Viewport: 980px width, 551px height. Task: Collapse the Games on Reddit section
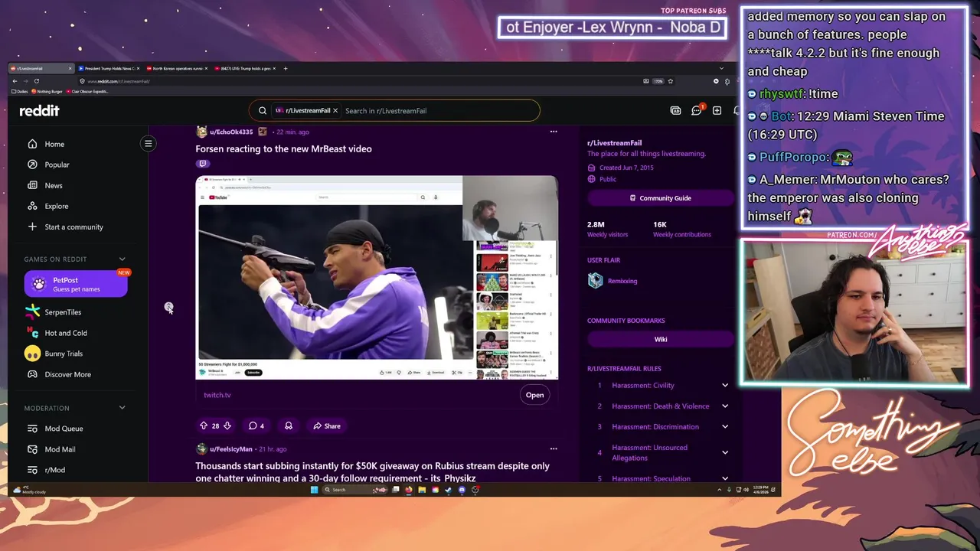click(x=122, y=259)
